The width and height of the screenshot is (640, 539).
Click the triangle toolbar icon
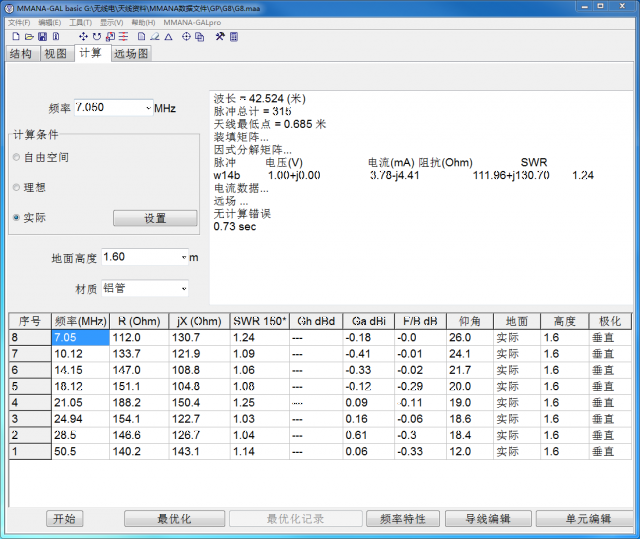pos(168,37)
